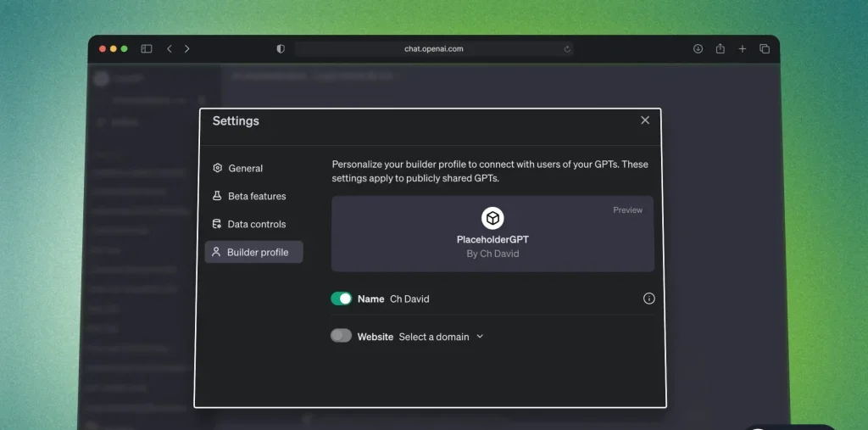Click the chat.openai.com address bar
Viewport: 868px width, 430px height.
coord(433,49)
